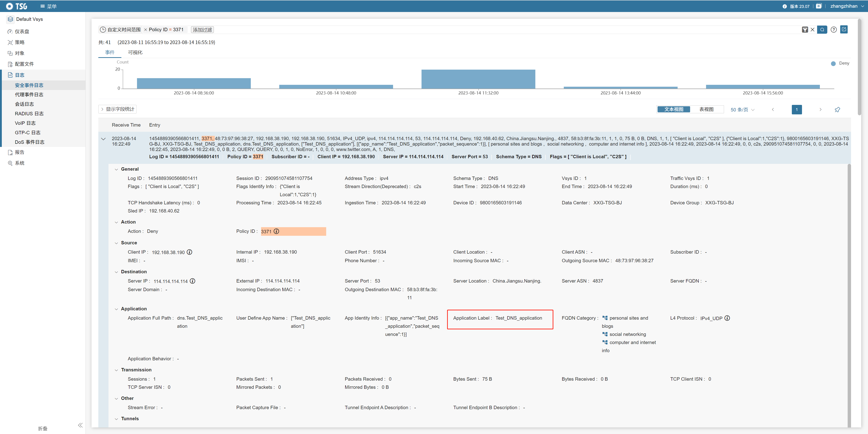Screen dimensions: 868x434
Task: Click the export share icon
Action: tap(844, 29)
